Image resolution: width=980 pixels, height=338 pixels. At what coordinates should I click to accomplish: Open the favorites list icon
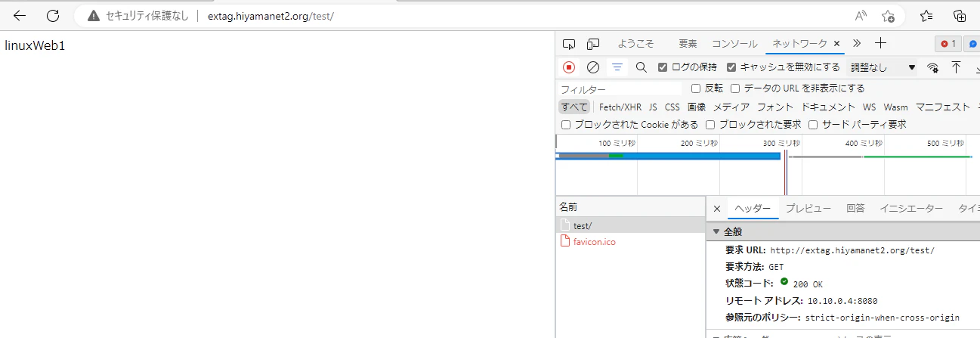pyautogui.click(x=927, y=16)
